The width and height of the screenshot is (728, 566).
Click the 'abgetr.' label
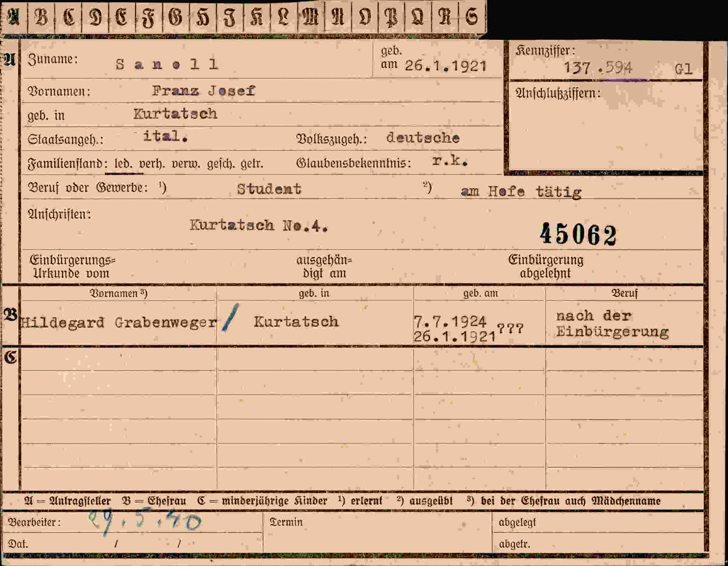[x=514, y=544]
